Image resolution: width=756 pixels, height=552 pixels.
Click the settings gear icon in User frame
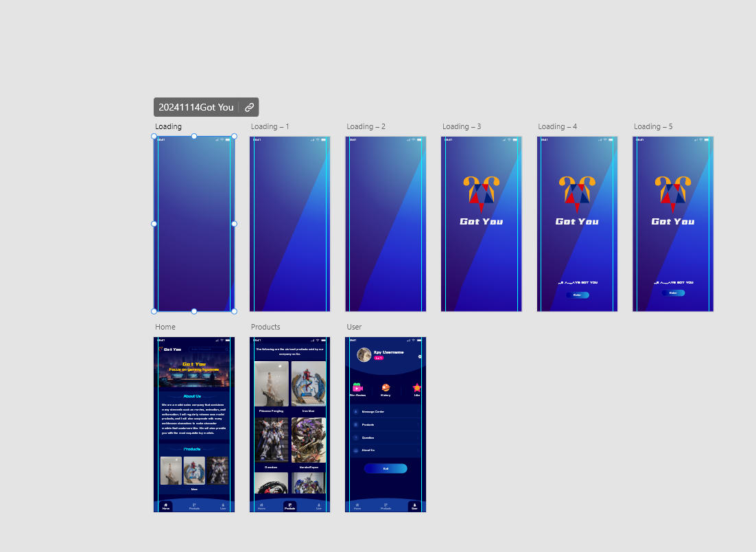tap(420, 357)
